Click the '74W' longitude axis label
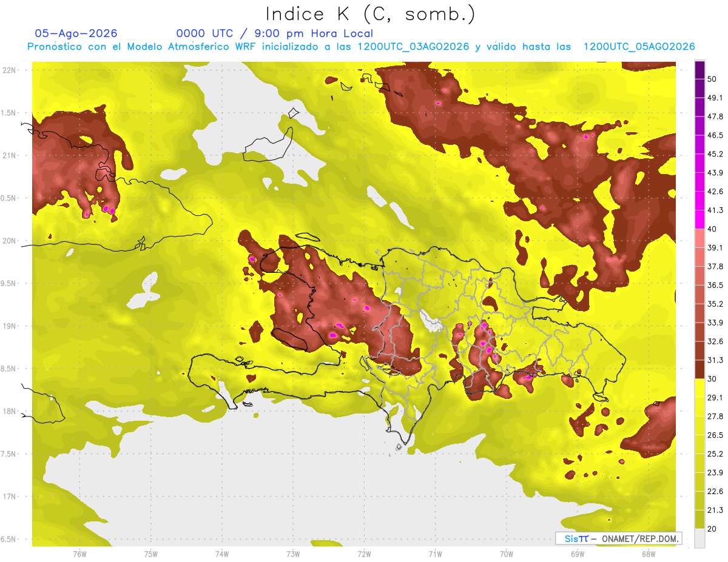728x562 pixels. pyautogui.click(x=222, y=554)
